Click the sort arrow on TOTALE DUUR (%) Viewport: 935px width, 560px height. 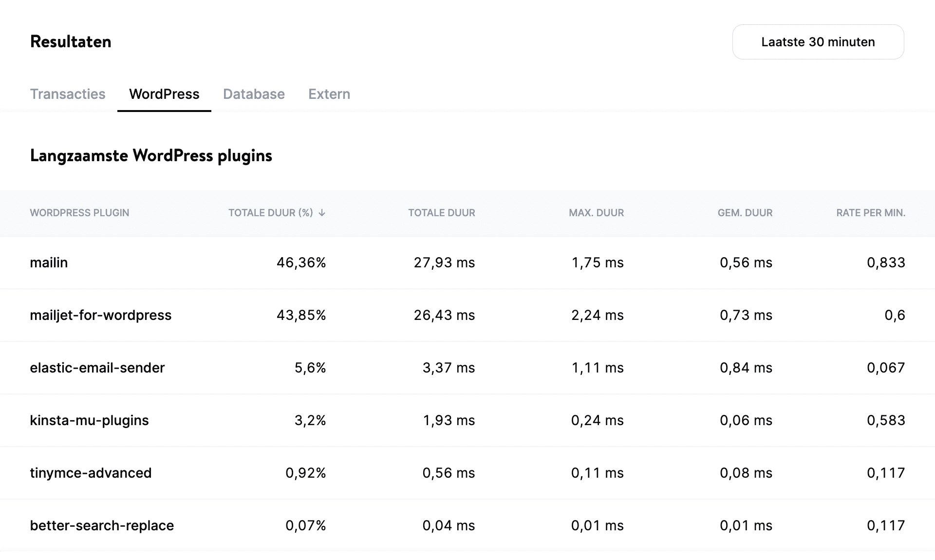[x=321, y=213]
